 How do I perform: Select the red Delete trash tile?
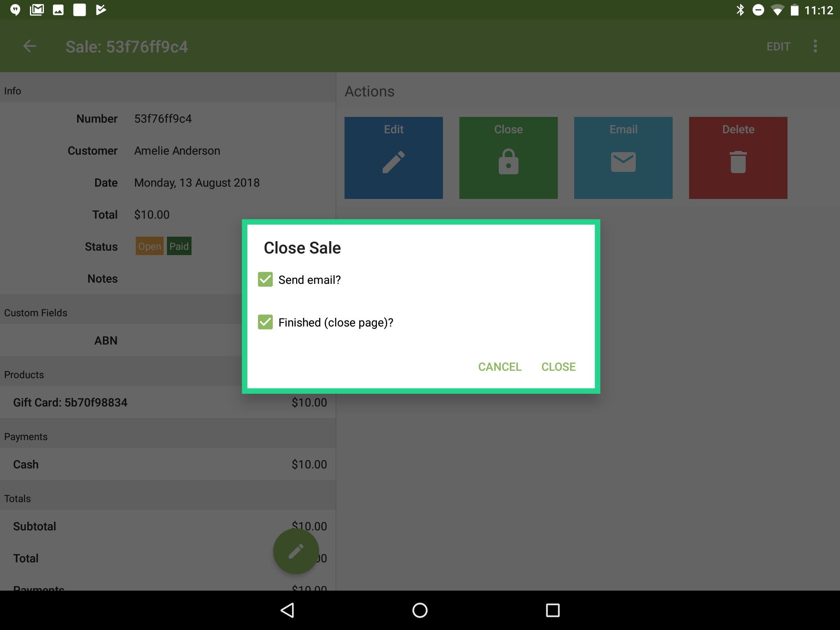[738, 158]
